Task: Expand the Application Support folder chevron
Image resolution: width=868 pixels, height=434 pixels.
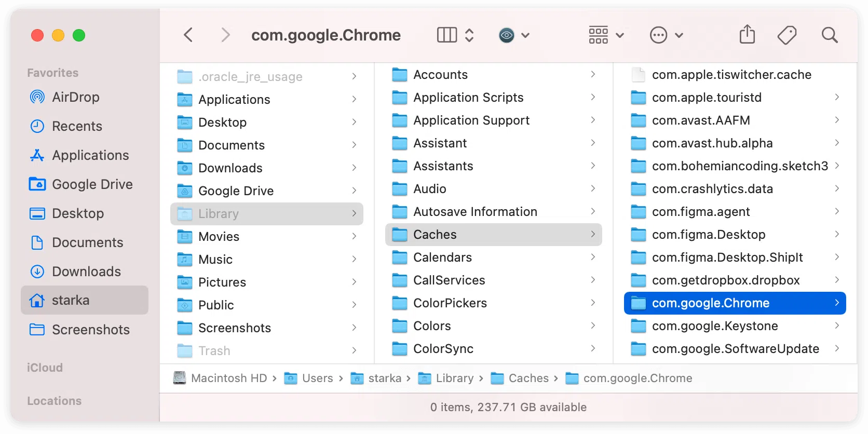Action: [593, 120]
